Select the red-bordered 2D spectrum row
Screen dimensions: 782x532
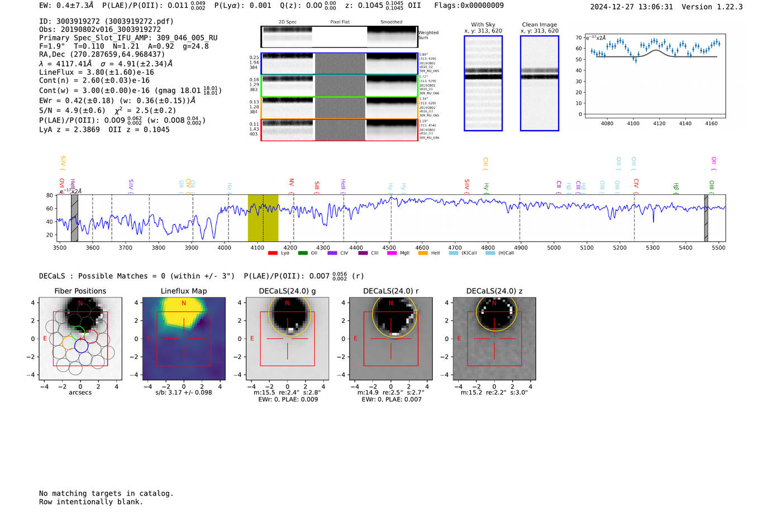click(339, 130)
